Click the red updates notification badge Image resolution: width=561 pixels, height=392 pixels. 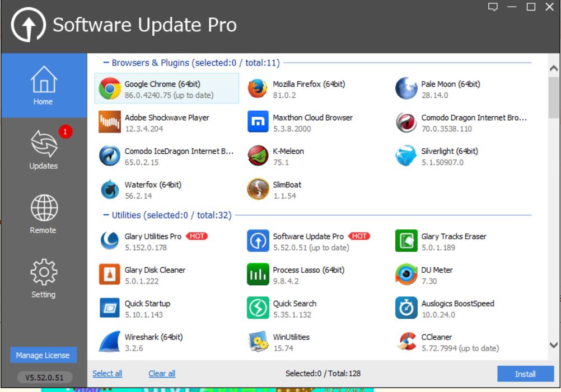[x=65, y=131]
